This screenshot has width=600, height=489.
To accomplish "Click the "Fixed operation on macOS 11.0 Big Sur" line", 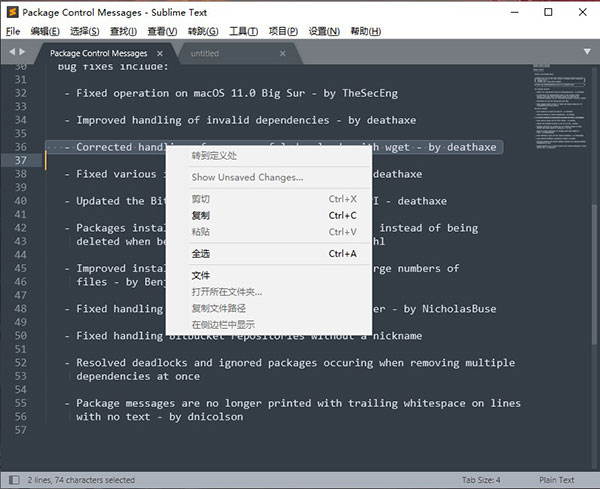I will [x=231, y=93].
